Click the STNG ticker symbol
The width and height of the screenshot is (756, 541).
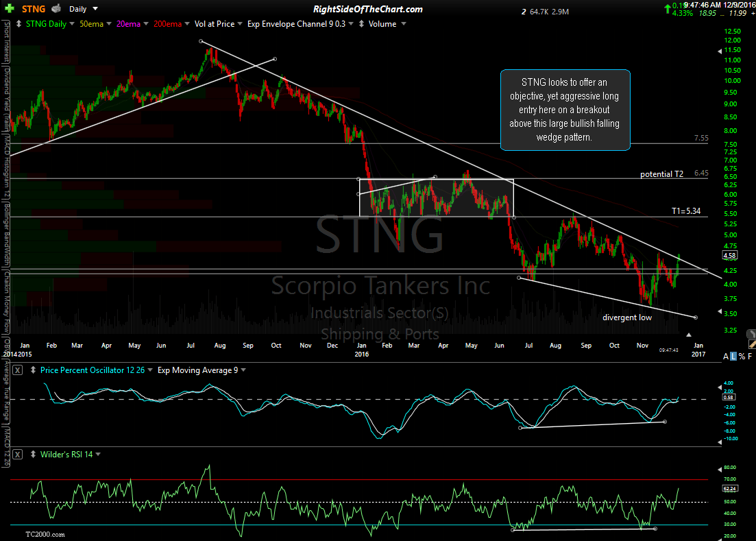coord(34,9)
